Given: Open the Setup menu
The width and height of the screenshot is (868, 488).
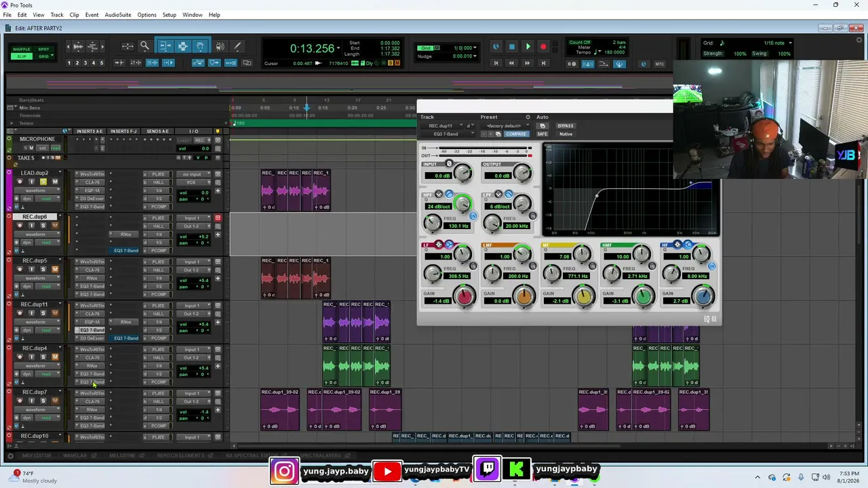Looking at the screenshot, I should click(169, 15).
